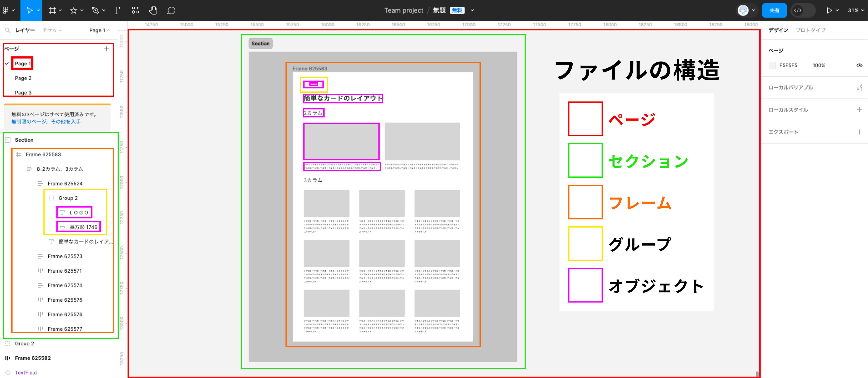Click the Present play icon
This screenshot has height=378, width=868.
pos(829,10)
